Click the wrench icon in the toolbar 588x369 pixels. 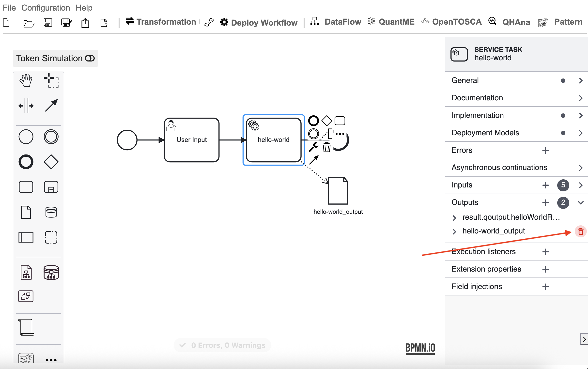click(209, 23)
